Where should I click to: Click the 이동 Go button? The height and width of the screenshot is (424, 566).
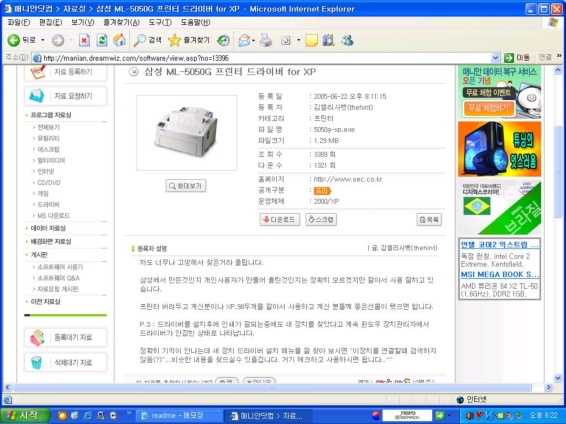(x=517, y=58)
